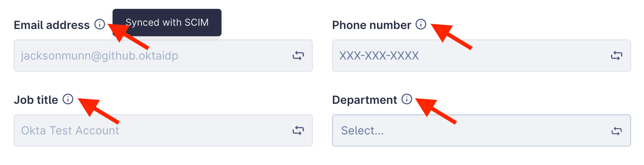The image size is (644, 165).
Task: Click the sync icon in the Department select
Action: 616,131
